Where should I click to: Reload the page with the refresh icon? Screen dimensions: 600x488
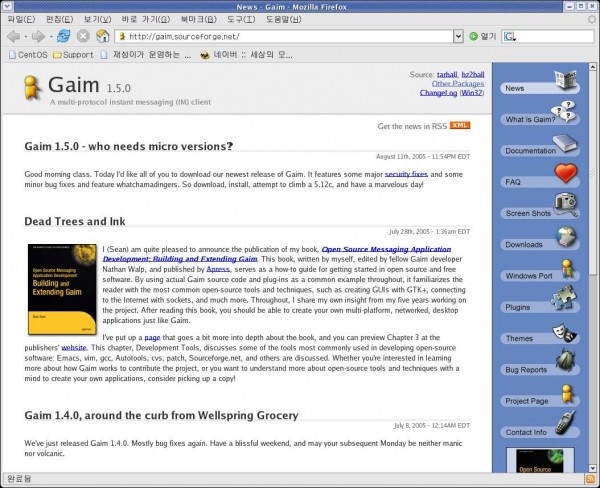point(64,36)
